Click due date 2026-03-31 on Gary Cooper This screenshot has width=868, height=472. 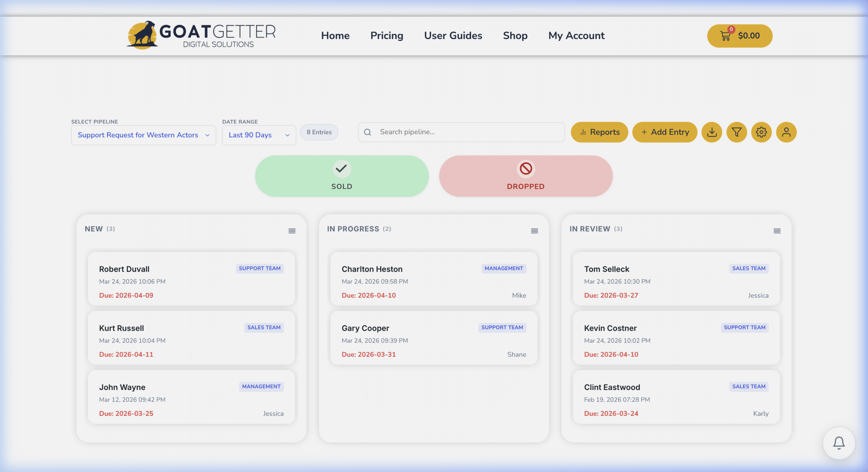[x=369, y=355]
